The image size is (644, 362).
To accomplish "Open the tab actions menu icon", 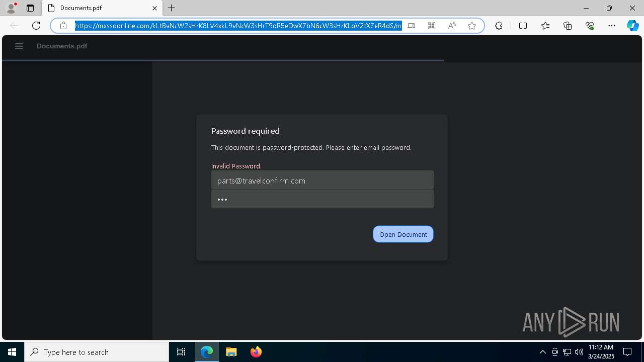I will click(30, 8).
